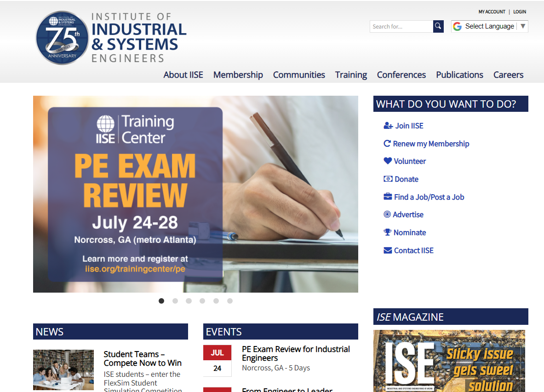544x392 pixels.
Task: Click the Donate link text
Action: (407, 179)
